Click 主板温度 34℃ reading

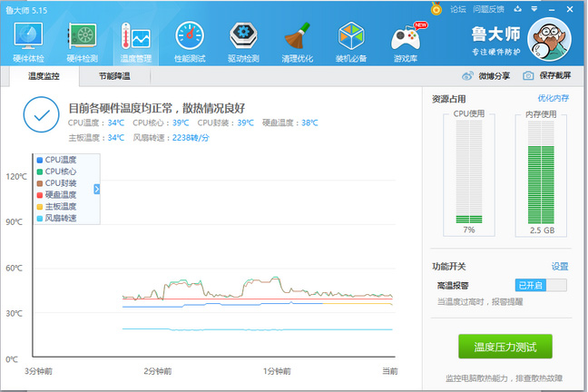click(x=96, y=138)
